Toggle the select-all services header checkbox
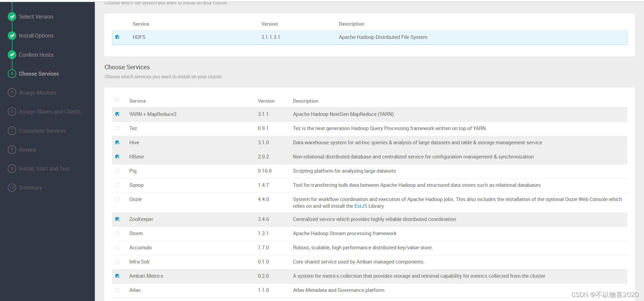This screenshot has height=301, width=644. click(117, 100)
